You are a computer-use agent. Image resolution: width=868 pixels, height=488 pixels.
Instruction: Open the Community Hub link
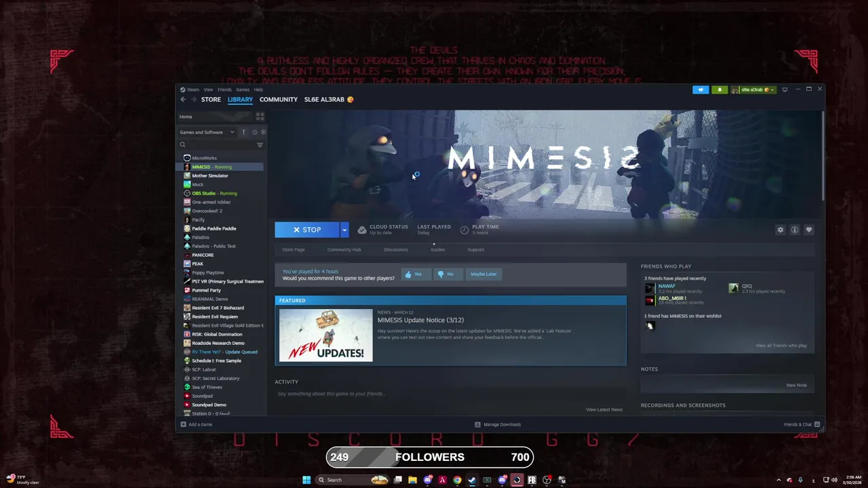click(344, 249)
